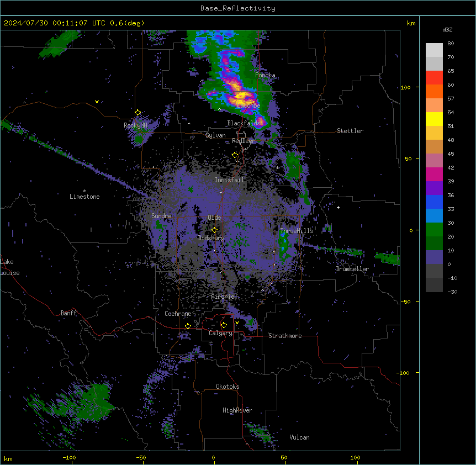Click the dBZ legend heading
Viewport: 476px width, 465px height.
pyautogui.click(x=447, y=29)
